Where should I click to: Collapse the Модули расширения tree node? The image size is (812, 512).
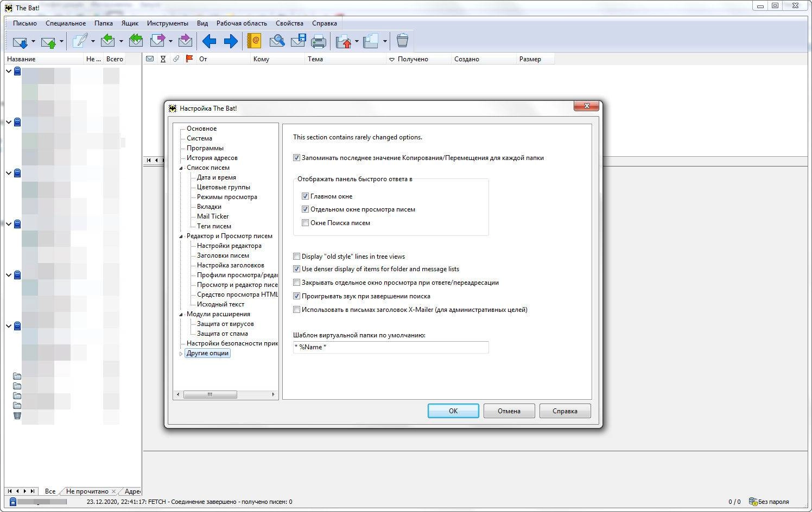tap(181, 315)
